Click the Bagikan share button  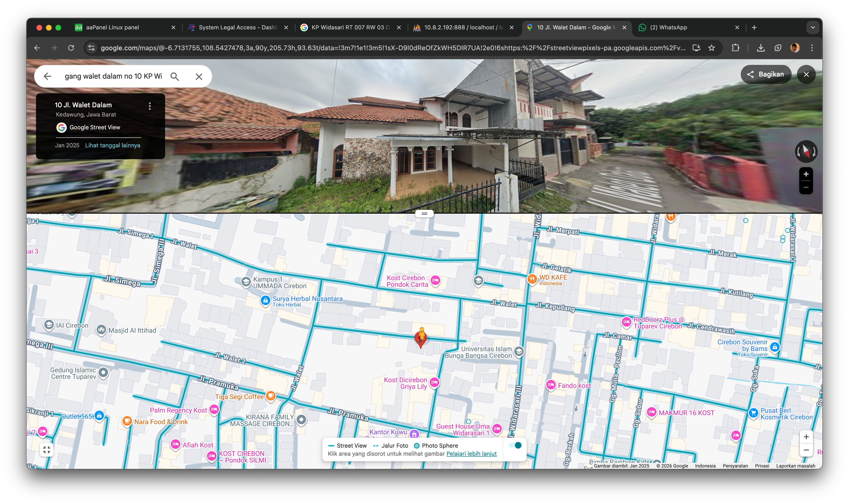pos(766,74)
